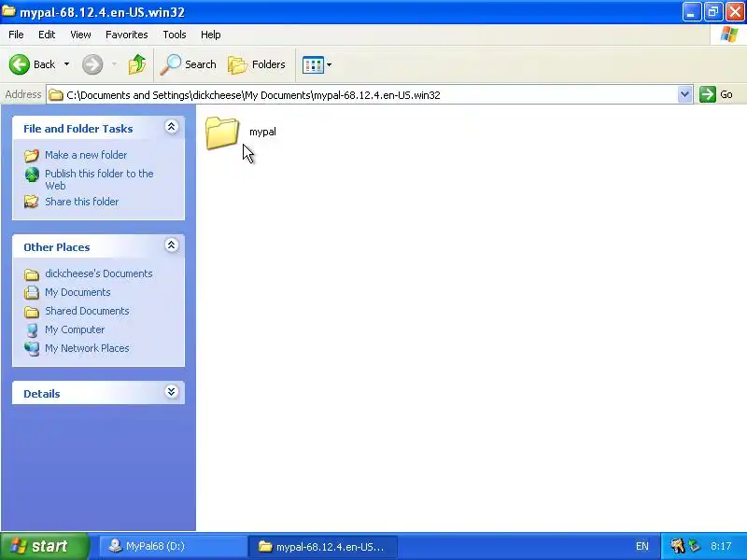Open My Documents from Other Places
The width and height of the screenshot is (747, 560).
[x=78, y=292]
